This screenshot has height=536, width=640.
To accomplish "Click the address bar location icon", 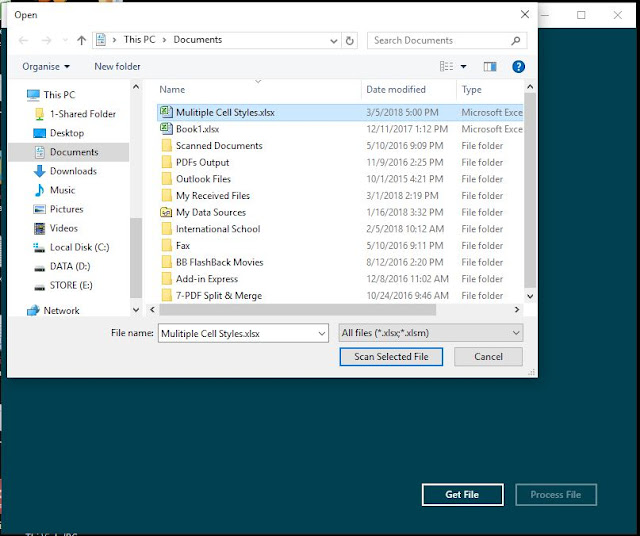I will pyautogui.click(x=101, y=40).
